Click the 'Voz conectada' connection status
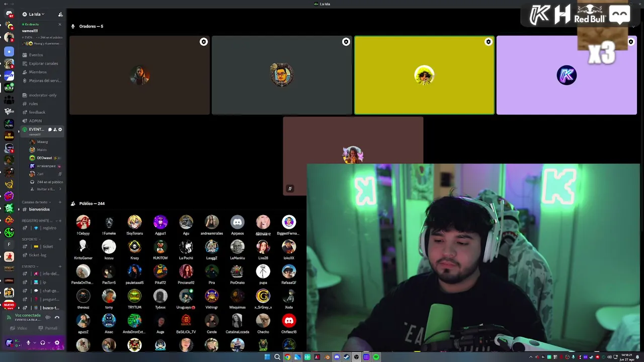Viewport: 644px width, 362px height. (28, 315)
